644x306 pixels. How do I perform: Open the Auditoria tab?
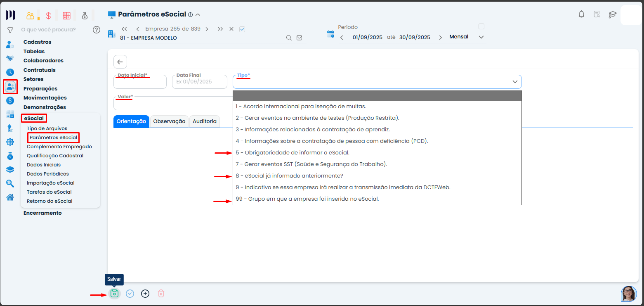coord(204,121)
